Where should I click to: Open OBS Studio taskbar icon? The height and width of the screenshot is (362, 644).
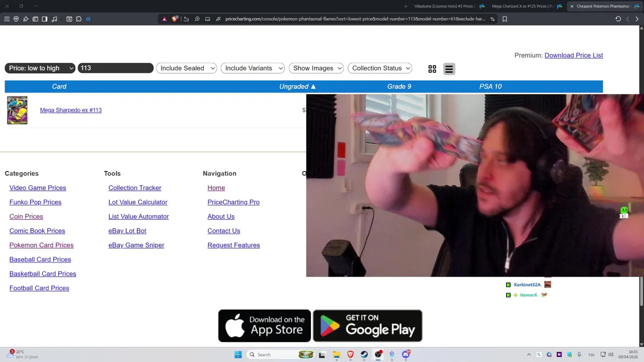[x=378, y=354]
